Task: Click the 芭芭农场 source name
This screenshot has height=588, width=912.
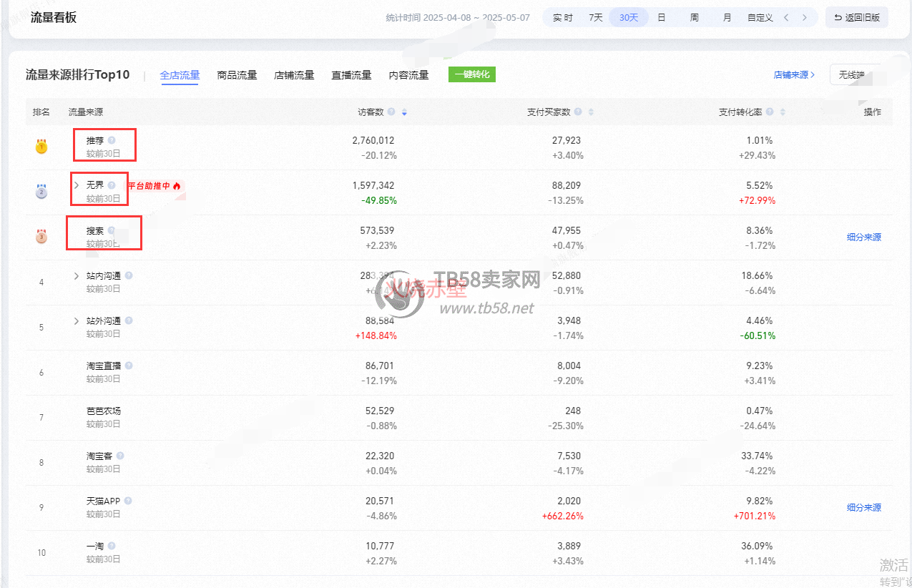Action: (104, 411)
